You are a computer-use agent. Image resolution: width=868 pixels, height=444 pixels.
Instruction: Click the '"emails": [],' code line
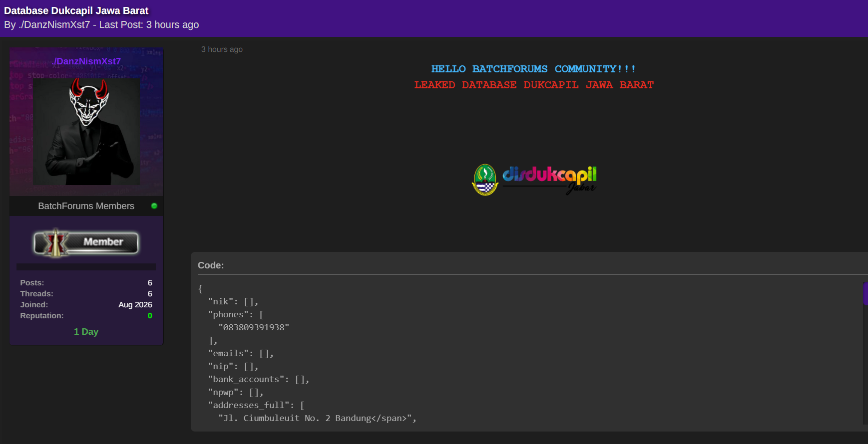(241, 353)
